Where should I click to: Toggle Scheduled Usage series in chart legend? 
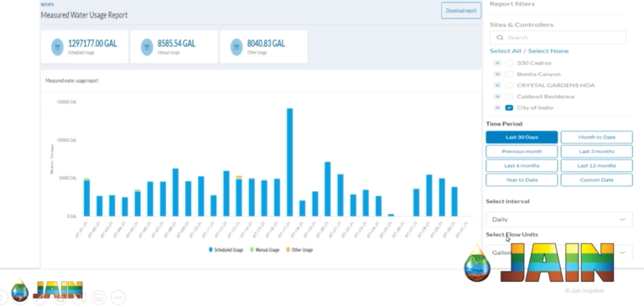pyautogui.click(x=226, y=250)
